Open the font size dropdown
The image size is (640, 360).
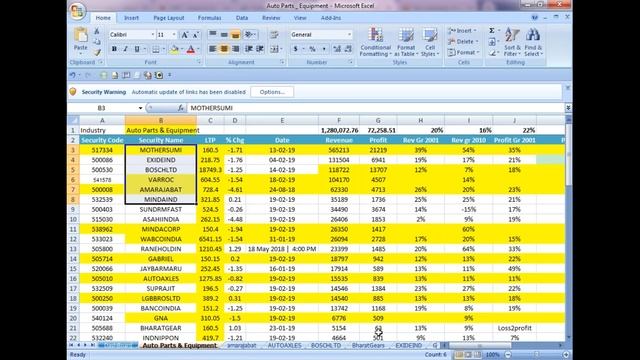pyautogui.click(x=174, y=35)
